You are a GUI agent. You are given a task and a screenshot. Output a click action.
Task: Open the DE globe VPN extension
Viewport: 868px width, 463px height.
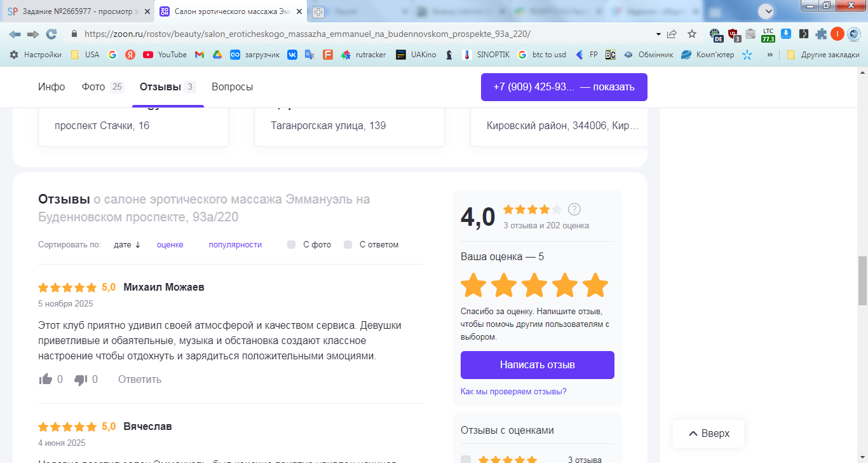(x=716, y=34)
